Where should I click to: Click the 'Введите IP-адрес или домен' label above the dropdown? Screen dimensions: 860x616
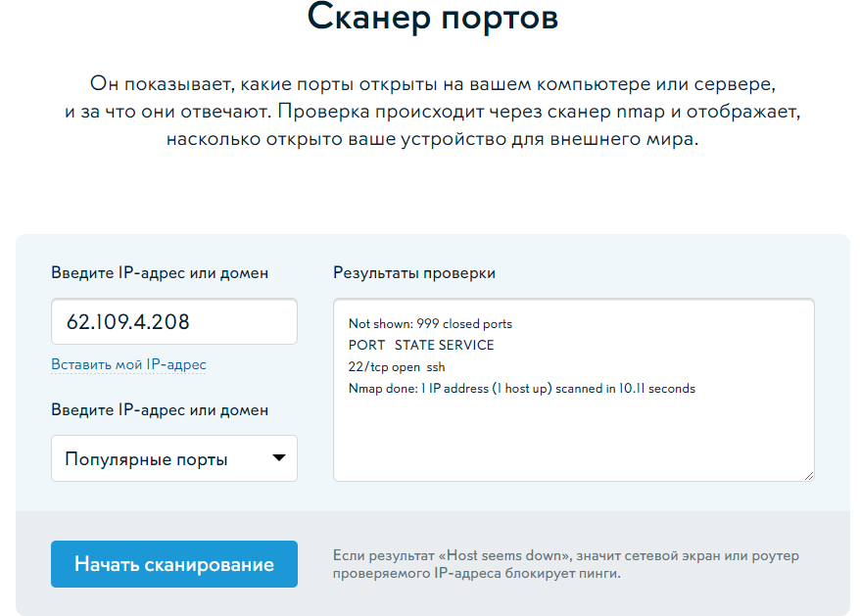[160, 409]
